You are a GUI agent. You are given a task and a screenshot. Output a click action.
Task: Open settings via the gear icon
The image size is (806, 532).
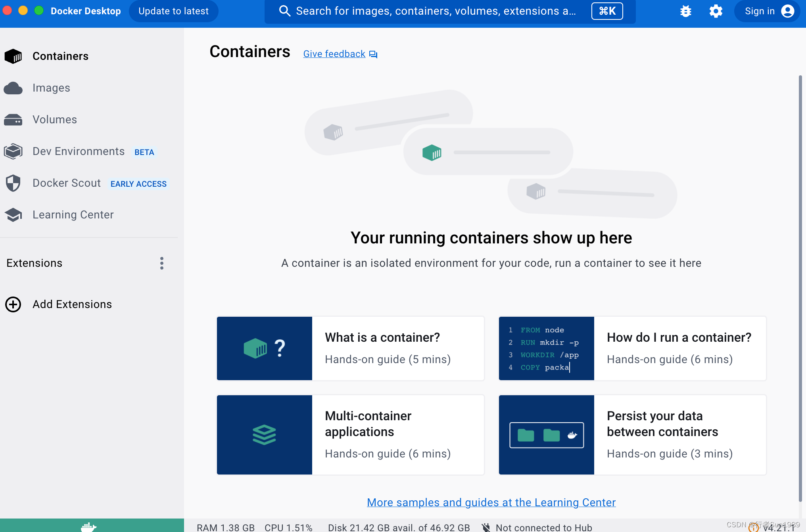click(x=716, y=11)
